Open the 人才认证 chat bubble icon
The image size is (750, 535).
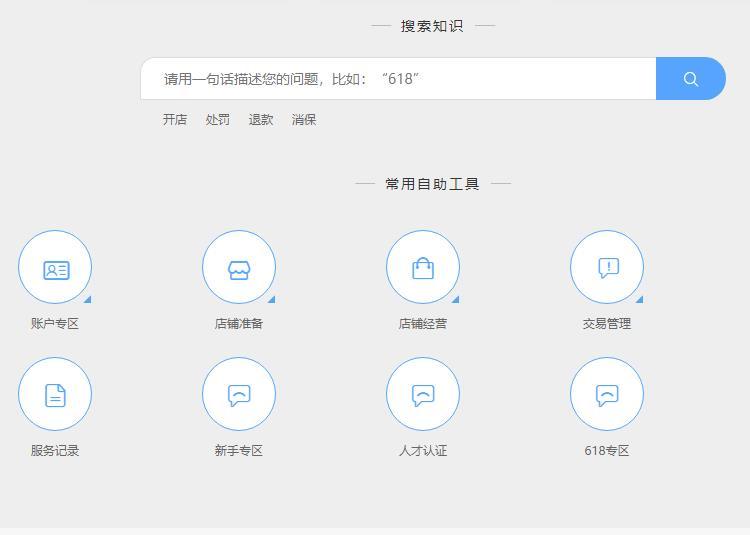coord(423,394)
